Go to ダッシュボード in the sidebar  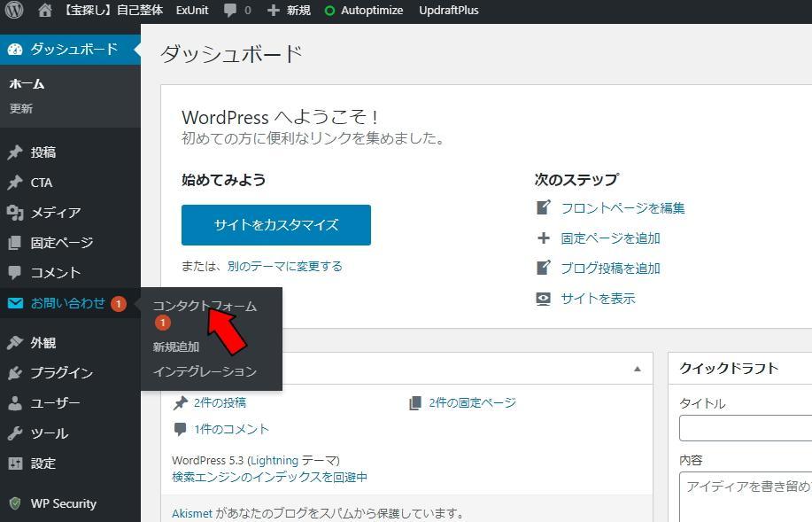click(x=74, y=50)
